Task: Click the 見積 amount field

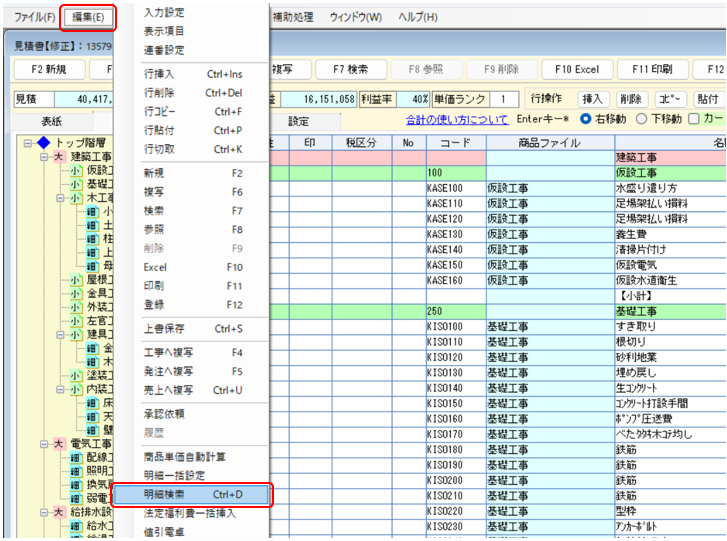Action: (x=83, y=99)
